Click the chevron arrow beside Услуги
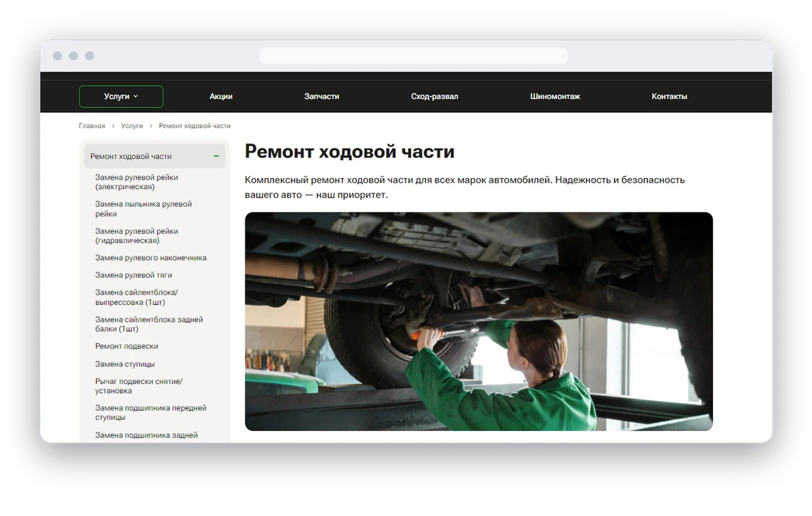 136,96
